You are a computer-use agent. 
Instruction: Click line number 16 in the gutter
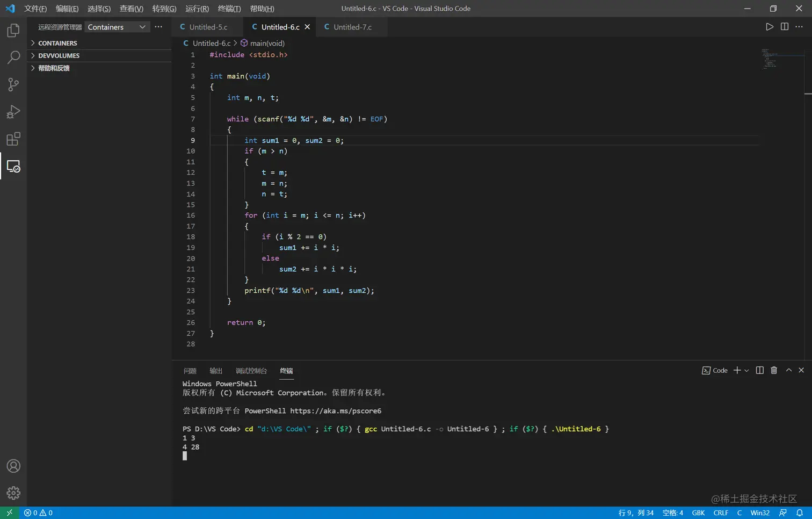191,215
